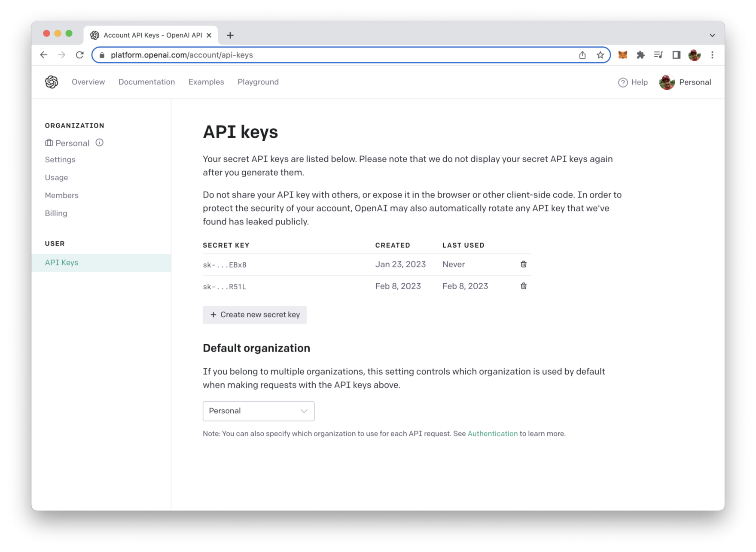Open the Authentication link in the note

[x=492, y=434]
